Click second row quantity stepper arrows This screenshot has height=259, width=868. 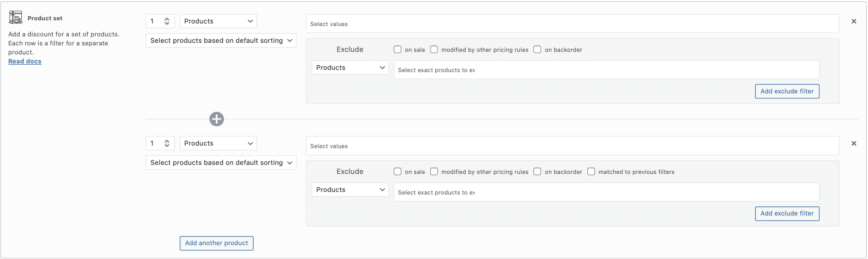click(167, 144)
